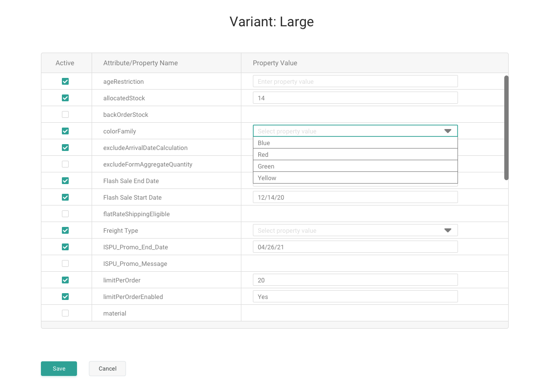Enable the backOrderStock checkbox
This screenshot has width=553, height=392.
point(65,114)
